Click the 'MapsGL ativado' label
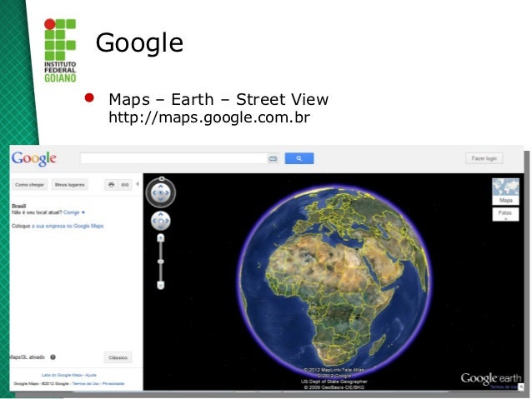Viewport: 532px width, 399px height. pyautogui.click(x=28, y=357)
